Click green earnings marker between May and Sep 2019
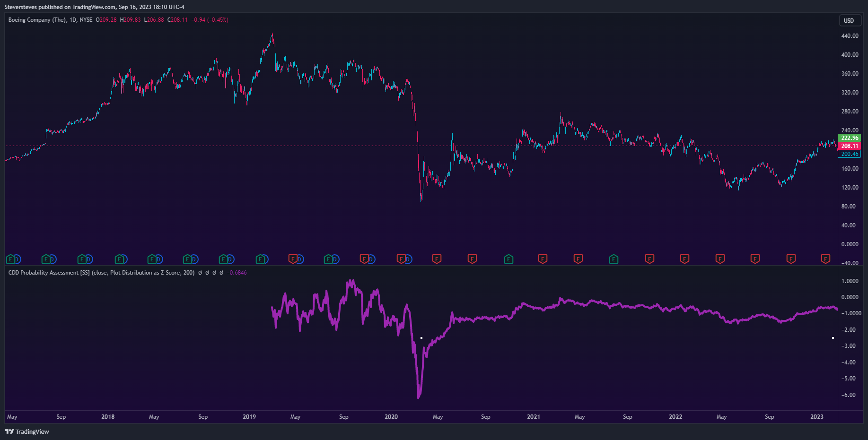Image resolution: width=868 pixels, height=440 pixels. tap(329, 259)
